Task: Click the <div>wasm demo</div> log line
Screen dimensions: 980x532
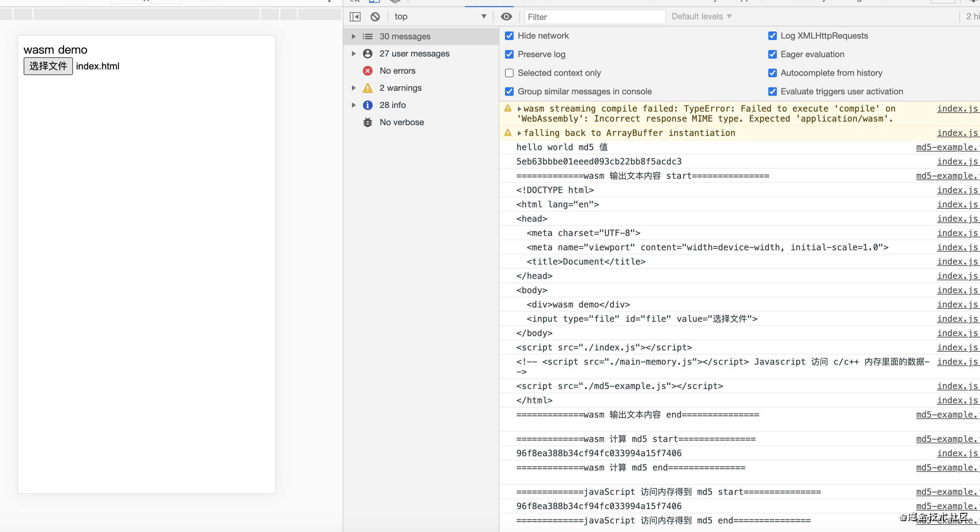Action: (x=578, y=305)
